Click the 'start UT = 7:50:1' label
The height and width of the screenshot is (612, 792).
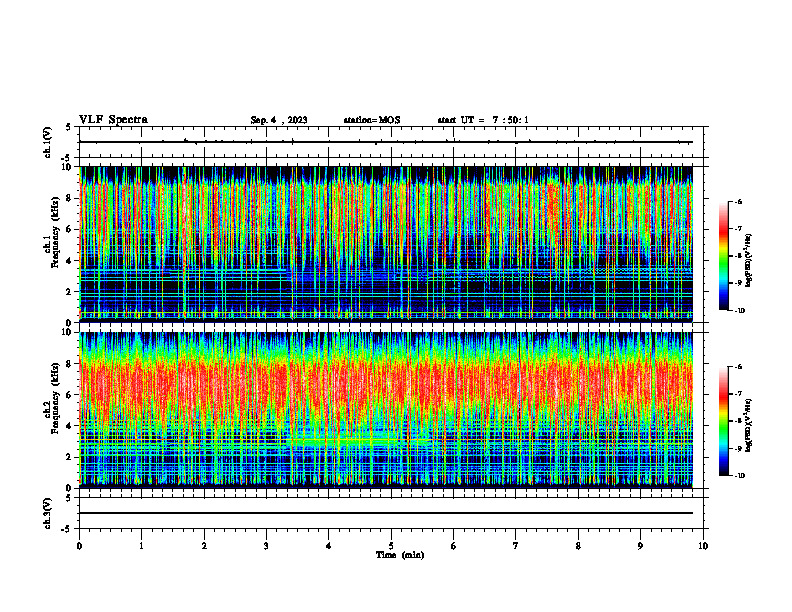[483, 120]
